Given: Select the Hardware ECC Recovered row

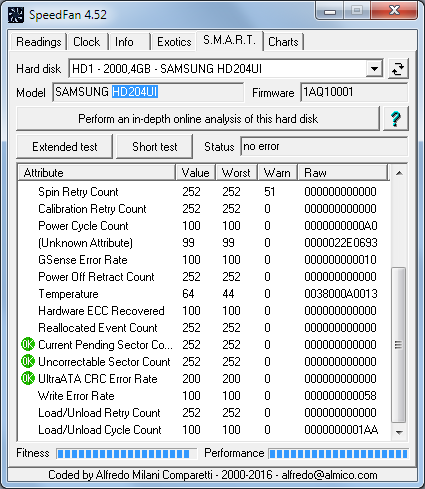Looking at the screenshot, I should pos(204,311).
